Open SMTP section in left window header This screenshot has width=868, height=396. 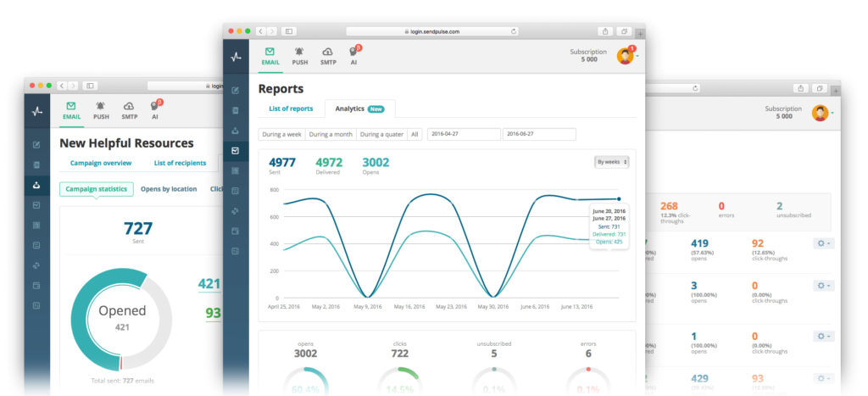tap(130, 111)
